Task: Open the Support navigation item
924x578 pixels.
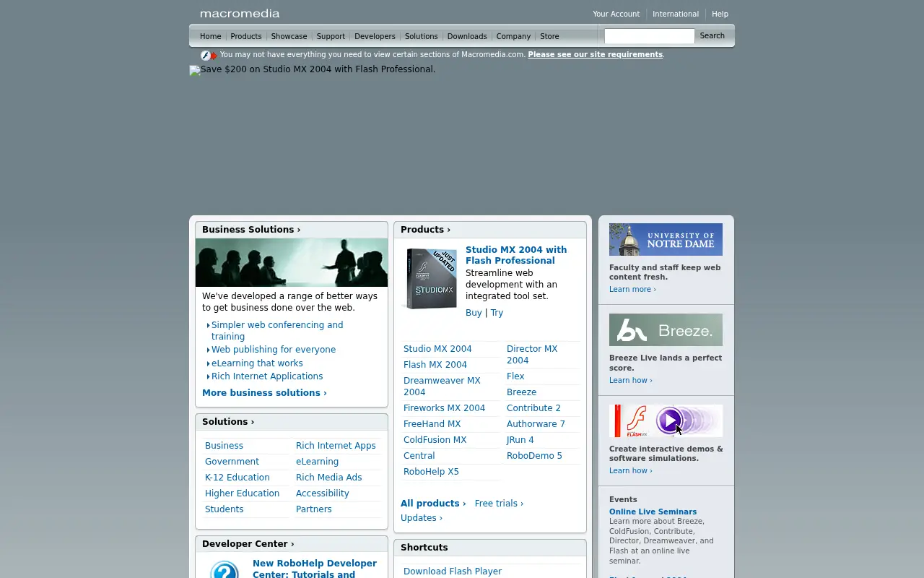Action: pos(331,36)
